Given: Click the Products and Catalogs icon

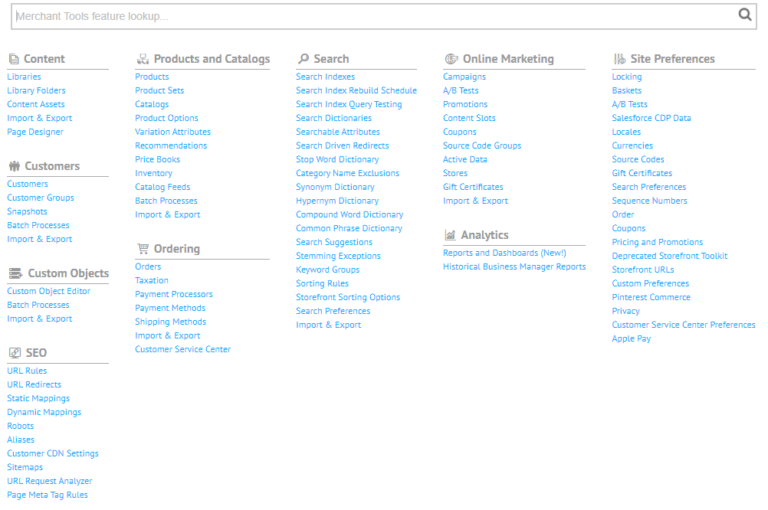Looking at the screenshot, I should pyautogui.click(x=143, y=59).
